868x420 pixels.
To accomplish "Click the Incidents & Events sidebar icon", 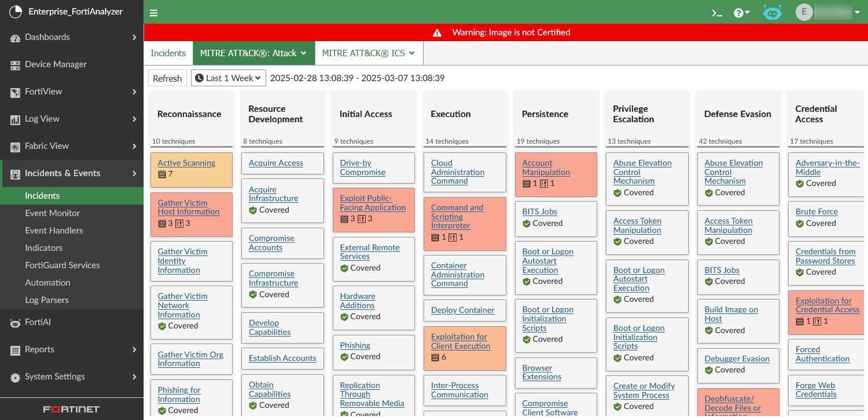I will coord(16,174).
